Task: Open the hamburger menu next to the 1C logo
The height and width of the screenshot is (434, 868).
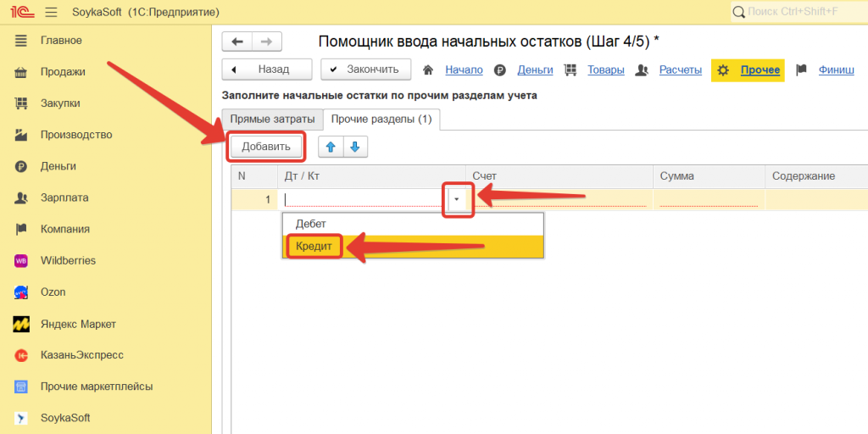Action: [51, 12]
